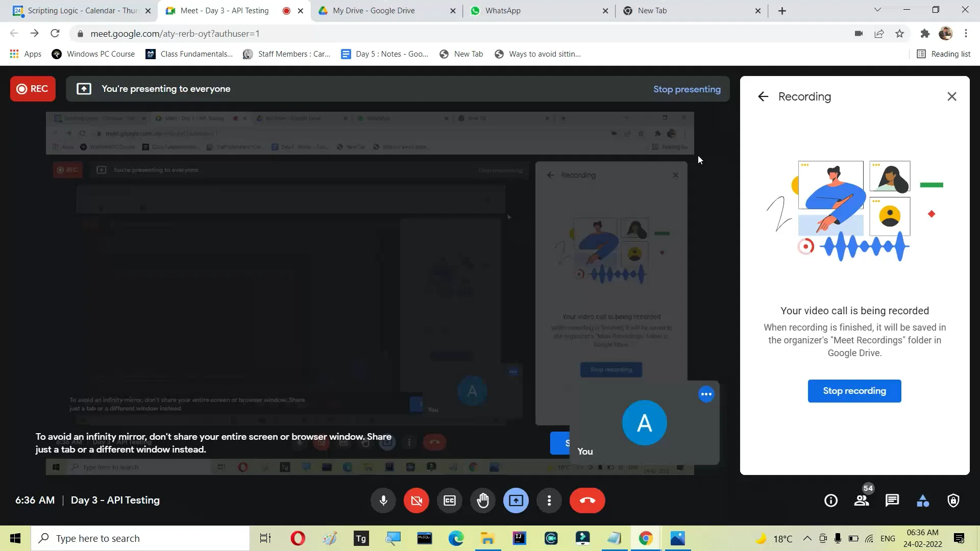Leave the call with red hang-up button

(587, 500)
